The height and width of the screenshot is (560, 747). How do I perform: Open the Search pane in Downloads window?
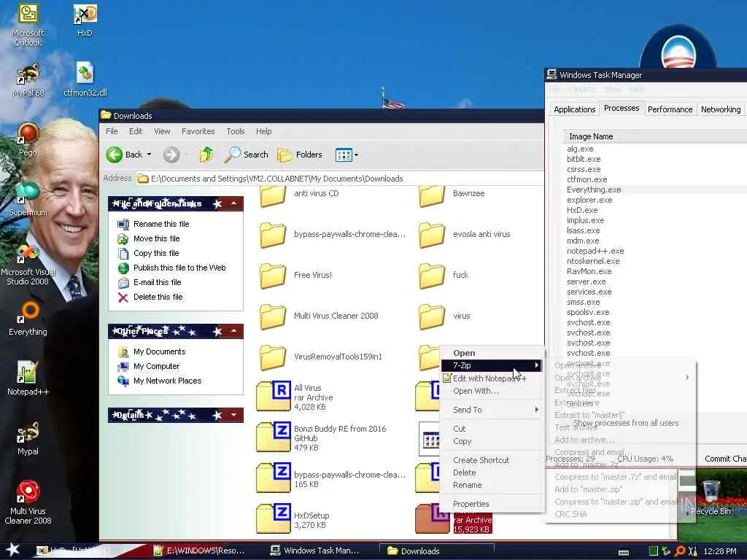246,155
